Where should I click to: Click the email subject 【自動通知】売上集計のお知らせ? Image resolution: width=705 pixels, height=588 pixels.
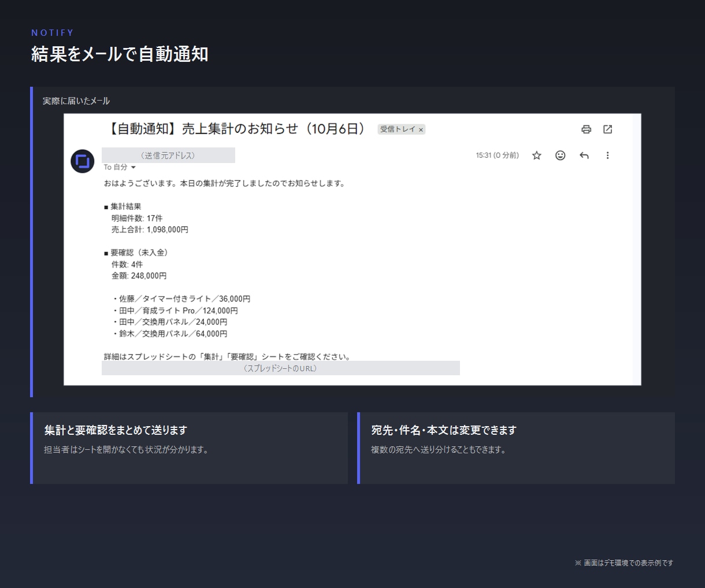[237, 129]
